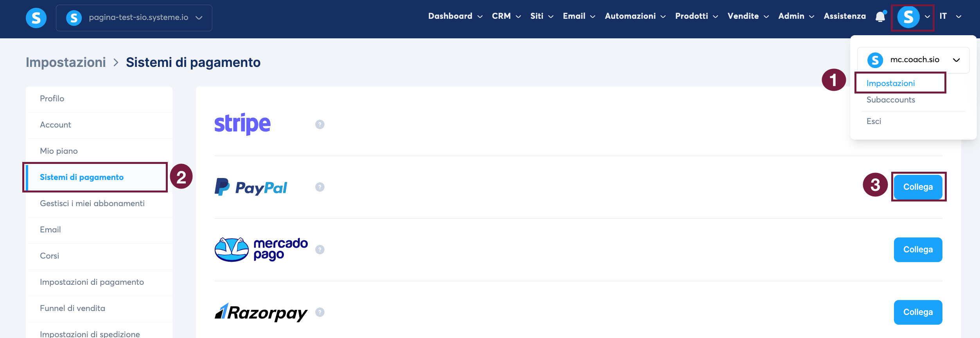Open the Corsi settings section
The image size is (980, 338).
pos(99,257)
